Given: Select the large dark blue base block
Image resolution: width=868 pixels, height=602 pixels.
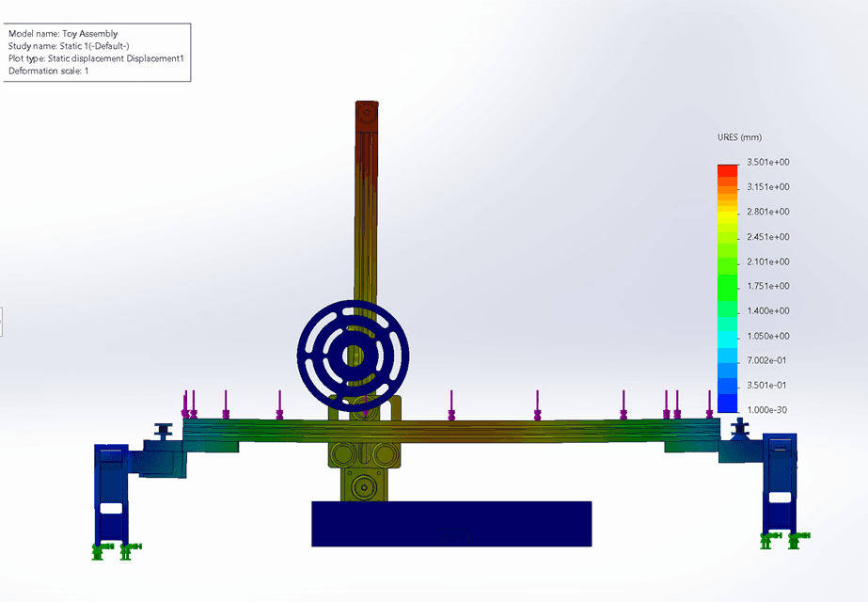Looking at the screenshot, I should (x=451, y=524).
